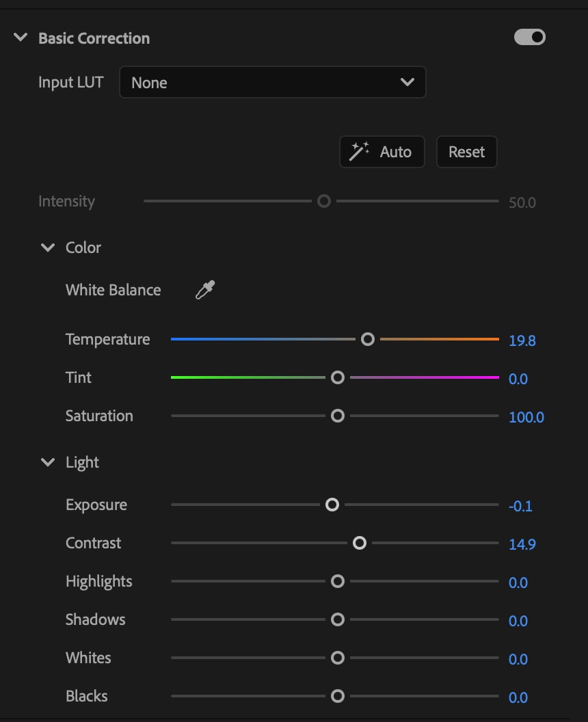Image resolution: width=588 pixels, height=722 pixels.
Task: Click the Blacks slider handle
Action: (x=338, y=696)
